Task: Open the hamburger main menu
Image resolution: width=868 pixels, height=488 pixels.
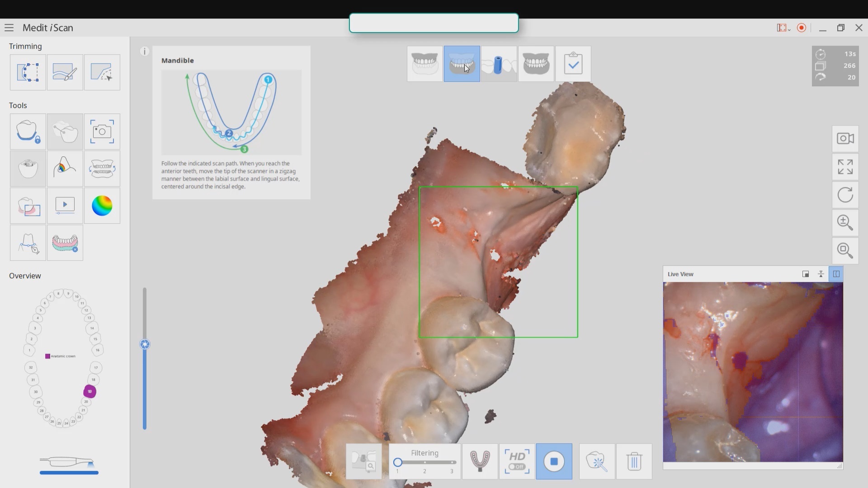Action: [x=9, y=28]
